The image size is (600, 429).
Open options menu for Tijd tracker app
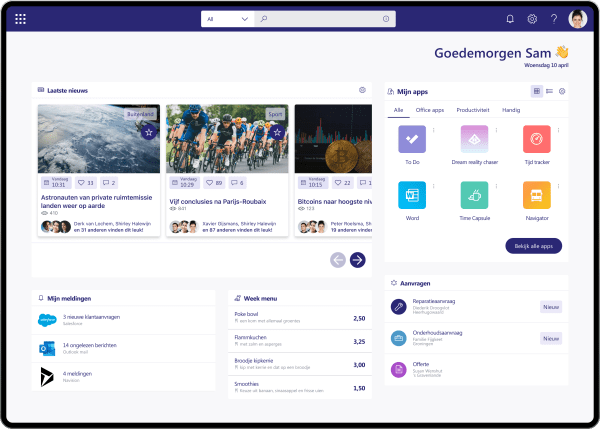[x=557, y=130]
